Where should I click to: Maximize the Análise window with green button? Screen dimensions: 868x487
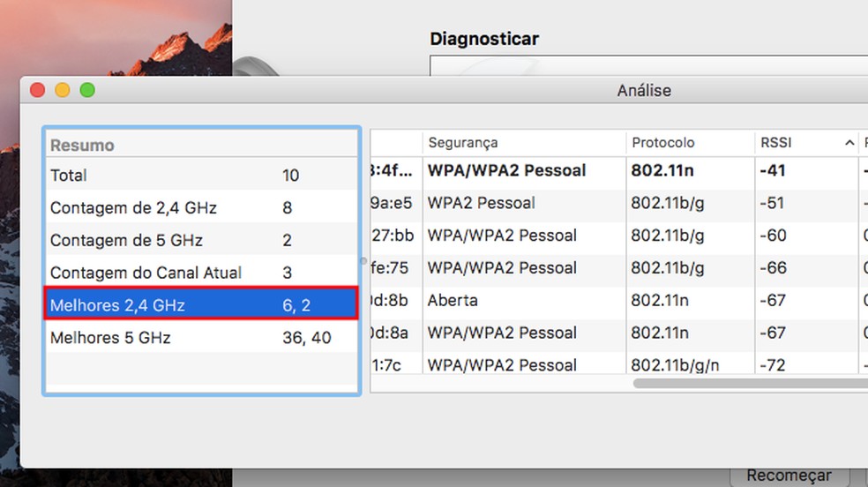tap(87, 90)
